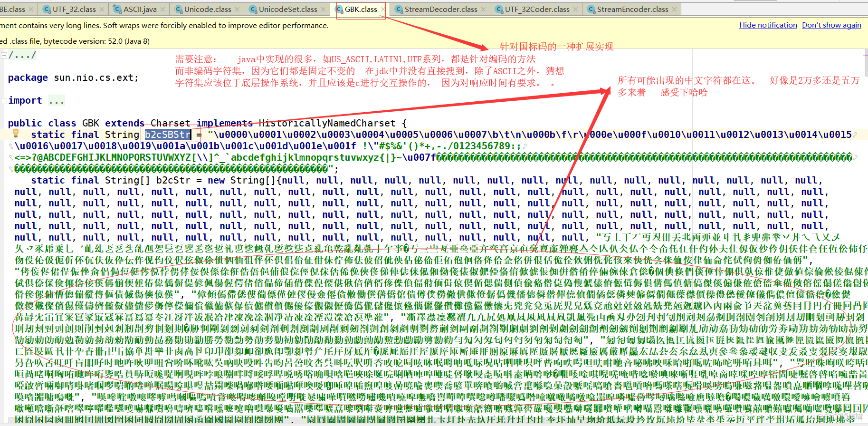Open the Unicode.class editor tab

click(208, 9)
